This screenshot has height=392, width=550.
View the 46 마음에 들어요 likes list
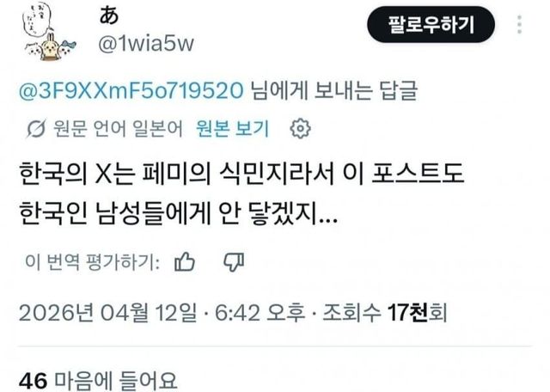[x=98, y=381]
